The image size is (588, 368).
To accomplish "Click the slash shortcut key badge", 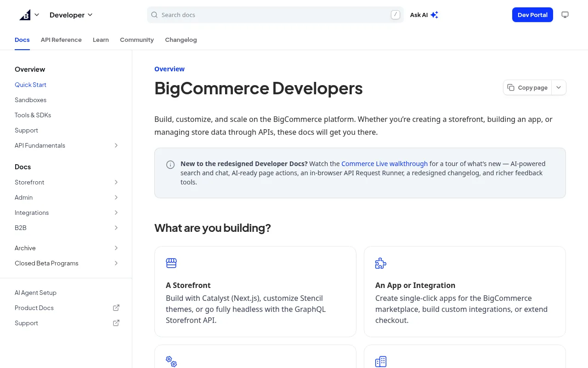I will [396, 15].
